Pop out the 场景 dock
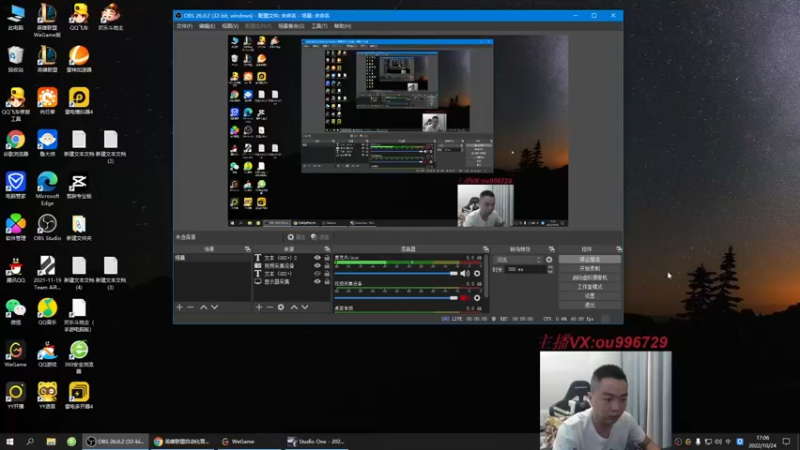800x450 pixels. [x=247, y=249]
